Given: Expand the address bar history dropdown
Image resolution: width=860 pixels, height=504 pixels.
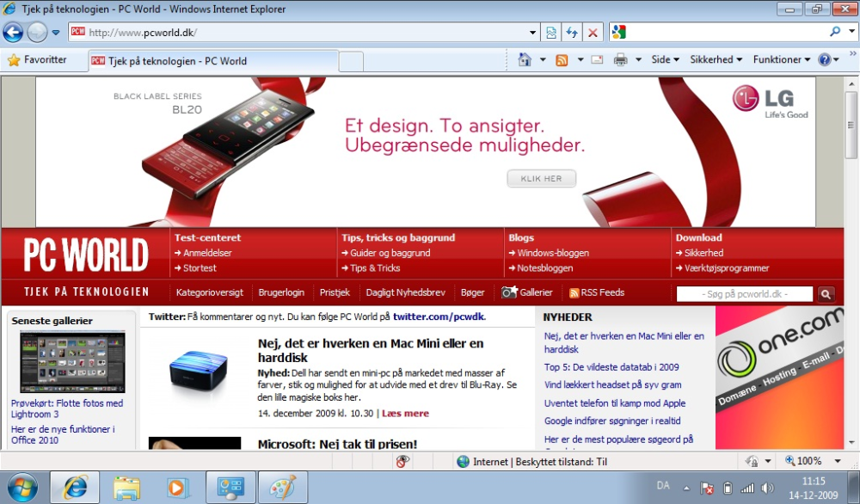Looking at the screenshot, I should tap(532, 33).
